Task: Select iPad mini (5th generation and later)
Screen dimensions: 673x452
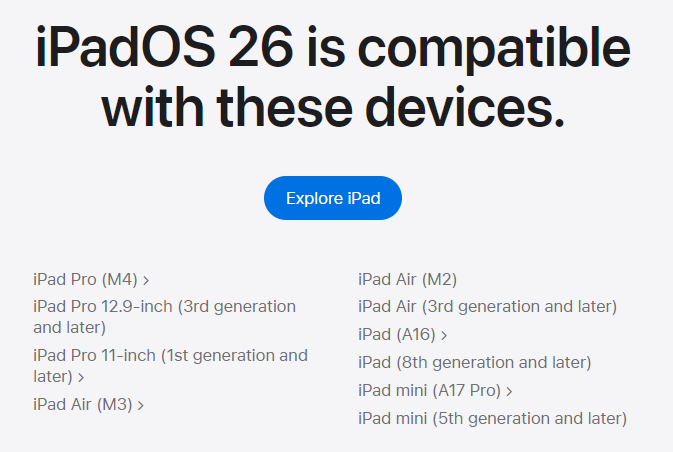Action: (x=492, y=418)
